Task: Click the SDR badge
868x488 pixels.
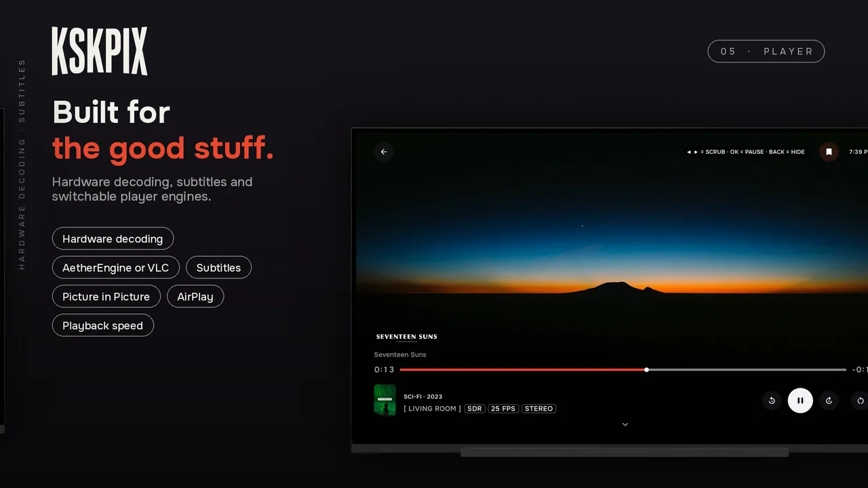Action: [x=475, y=409]
